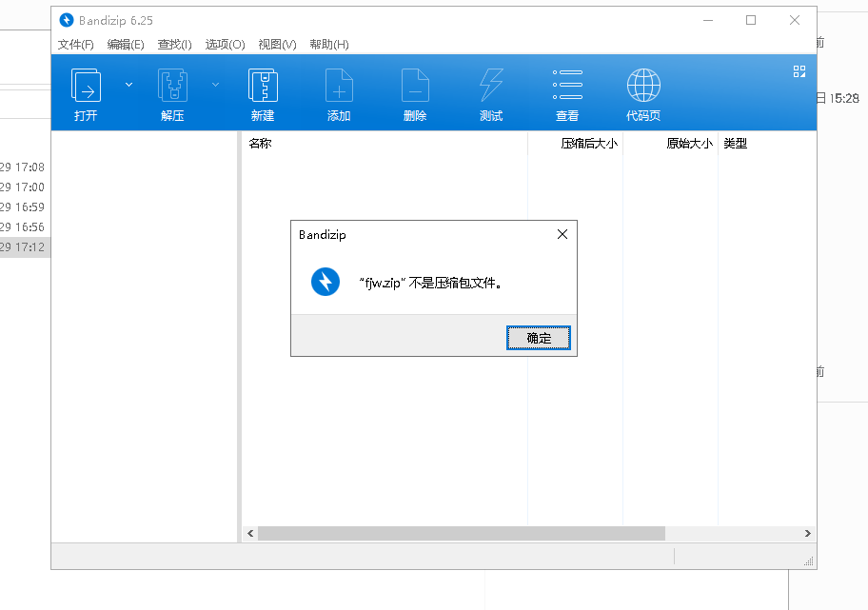Select the 16:56 row in background window
Viewport: 868px width, 610px height.
[25, 226]
